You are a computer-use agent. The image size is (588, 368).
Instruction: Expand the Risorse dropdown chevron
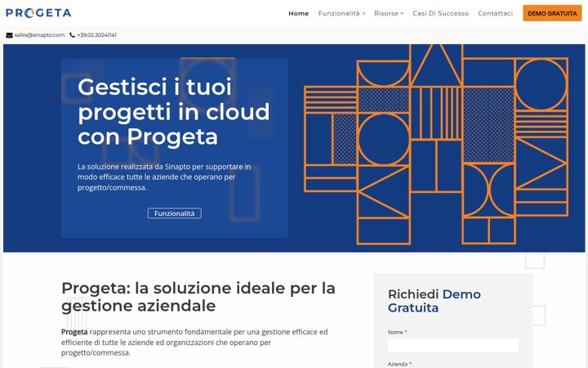click(402, 14)
